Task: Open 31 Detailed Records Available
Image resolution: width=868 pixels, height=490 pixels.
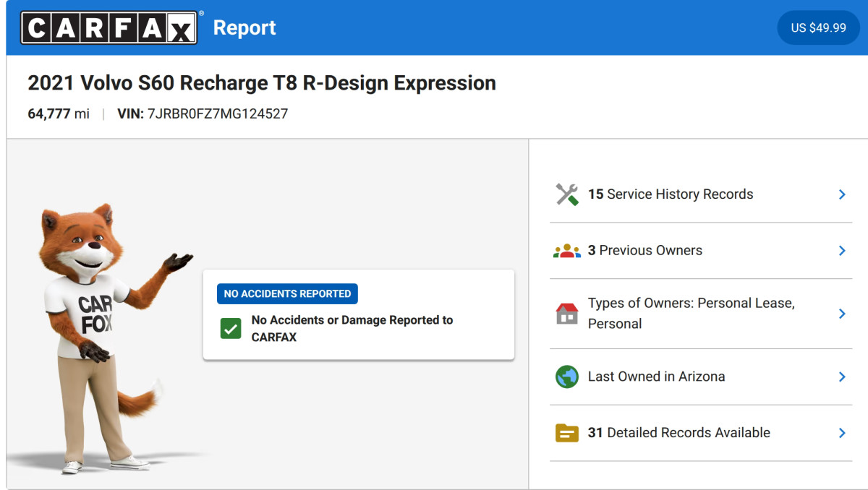Action: (x=701, y=433)
